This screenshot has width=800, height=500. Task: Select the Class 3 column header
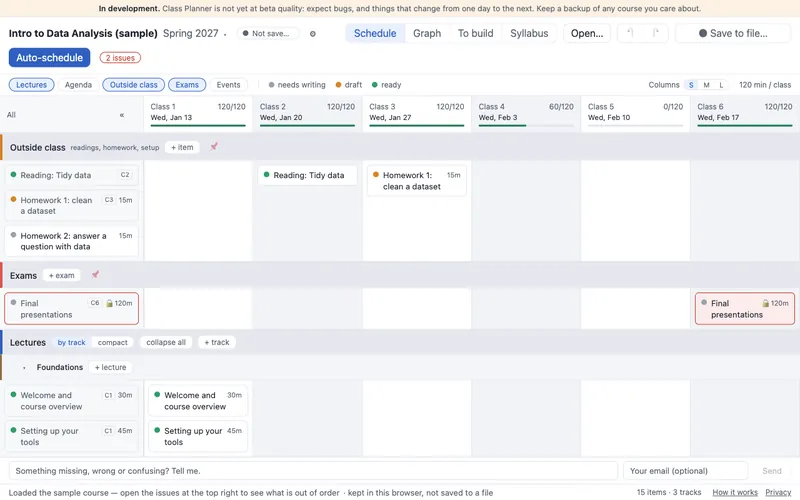click(417, 113)
